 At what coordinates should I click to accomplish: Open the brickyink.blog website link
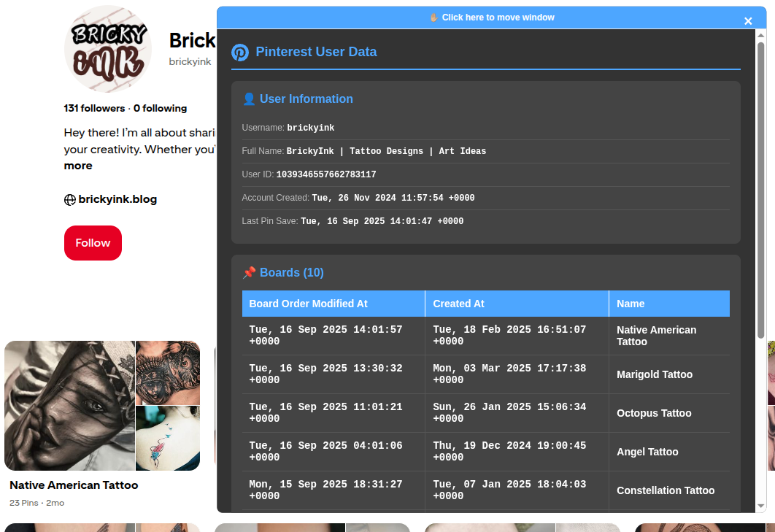(117, 199)
